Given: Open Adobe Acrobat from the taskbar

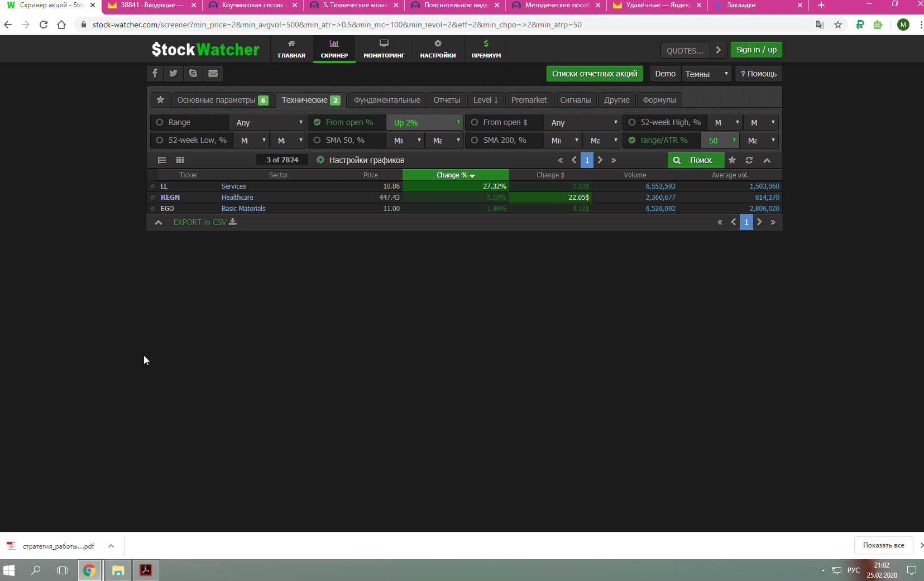Looking at the screenshot, I should (146, 570).
